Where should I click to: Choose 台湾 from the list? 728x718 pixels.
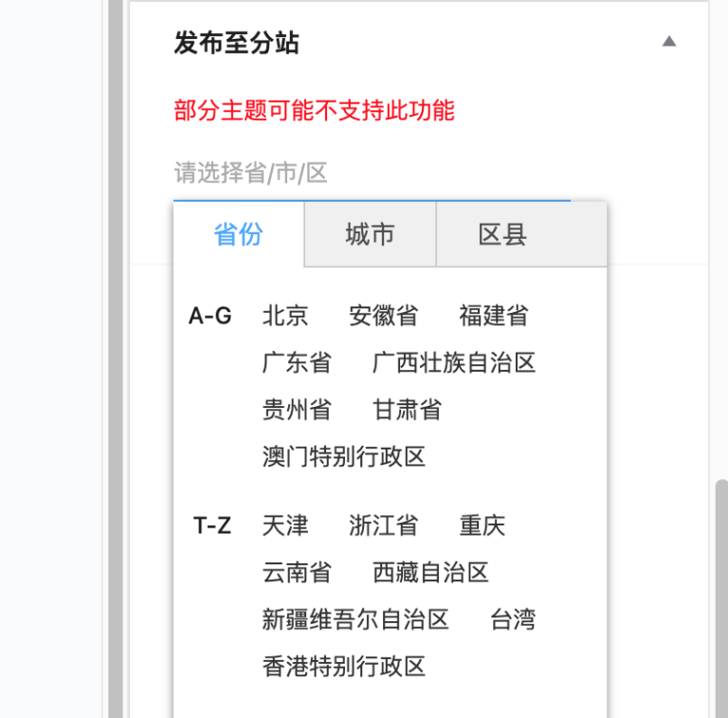pyautogui.click(x=513, y=620)
